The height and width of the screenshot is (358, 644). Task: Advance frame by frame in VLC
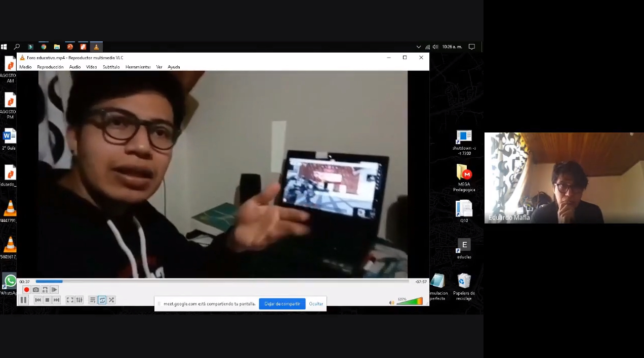click(54, 290)
